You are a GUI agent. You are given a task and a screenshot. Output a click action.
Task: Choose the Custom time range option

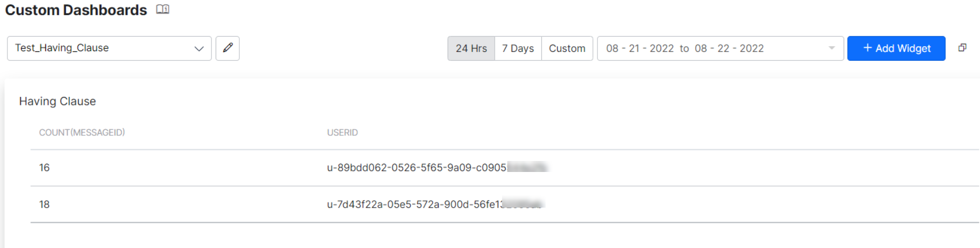pos(567,49)
